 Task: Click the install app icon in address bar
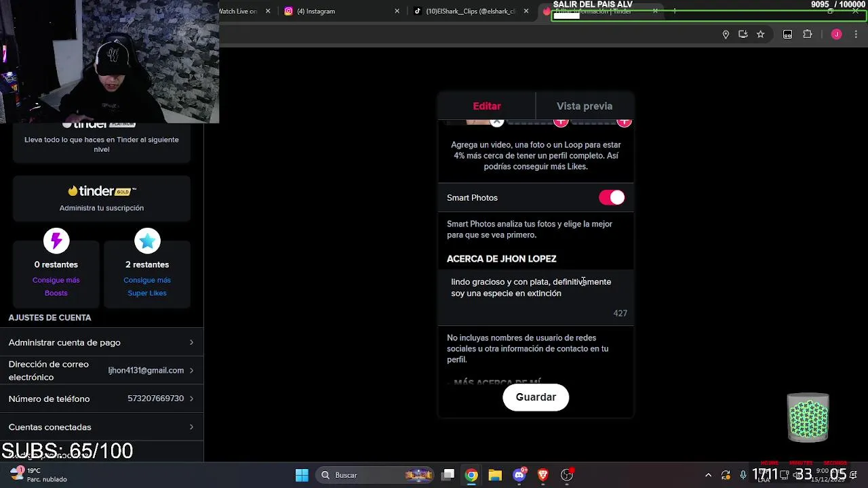point(743,35)
